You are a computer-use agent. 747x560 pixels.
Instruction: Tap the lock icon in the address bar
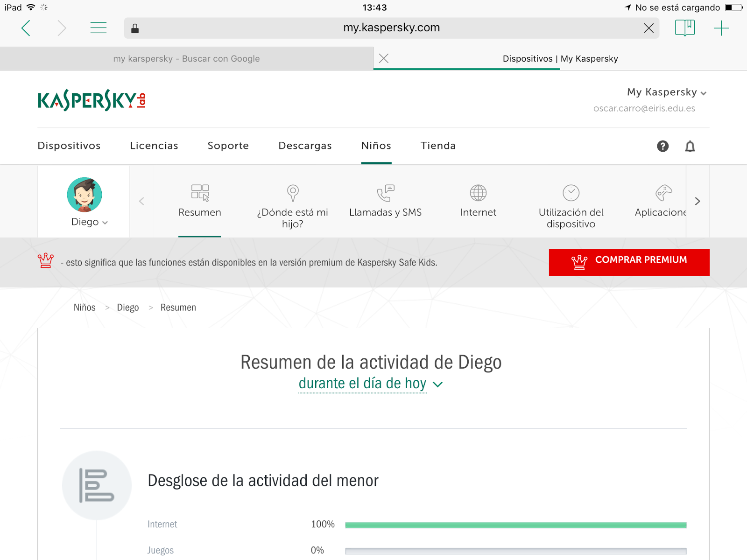coord(135,28)
